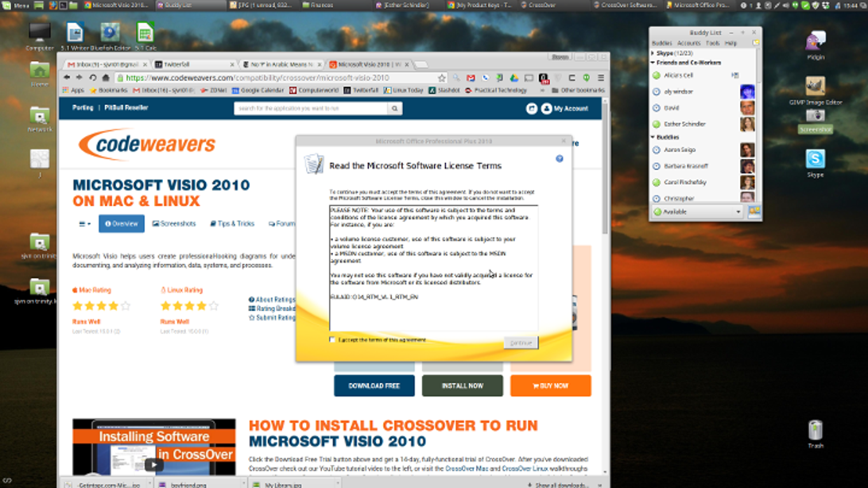Open the Pidgin desktop icon
This screenshot has width=868, height=488.
816,45
